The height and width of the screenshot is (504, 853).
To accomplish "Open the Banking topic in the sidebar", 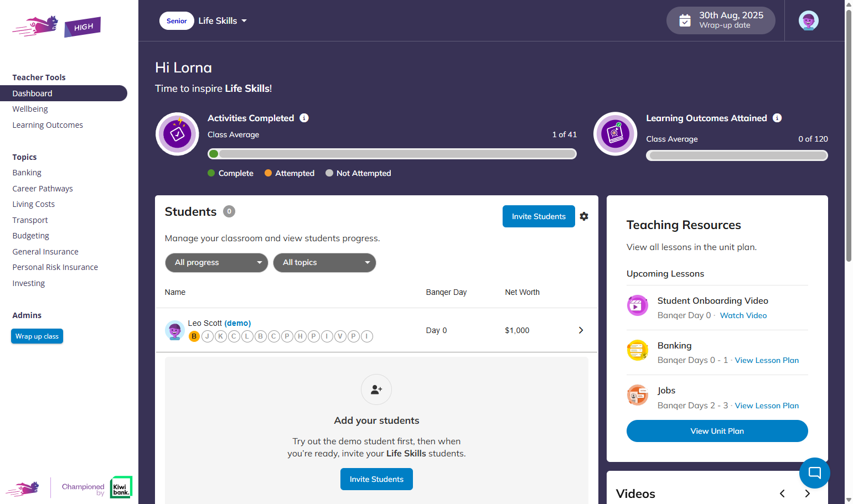I will click(x=27, y=173).
